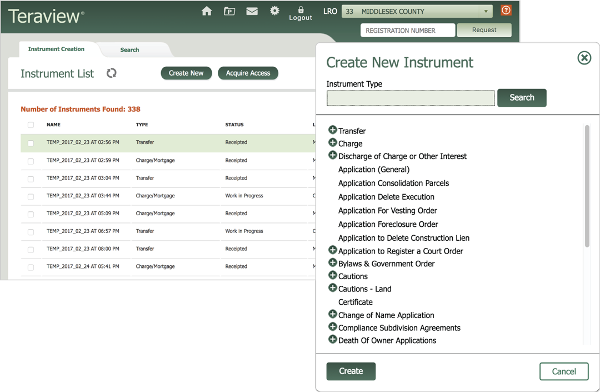Click the Teraview logo
This screenshot has width=600, height=392.
[46, 16]
